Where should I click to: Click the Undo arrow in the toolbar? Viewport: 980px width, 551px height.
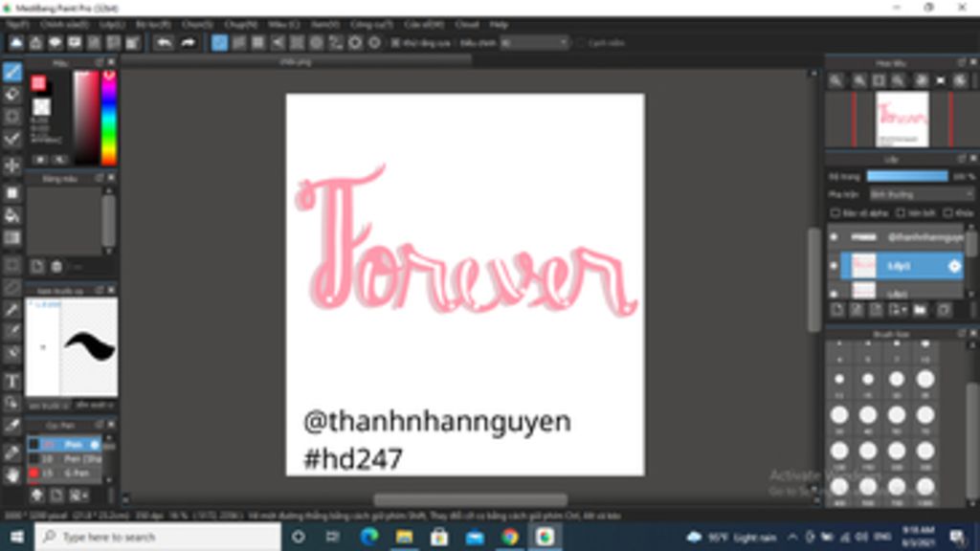tap(164, 42)
